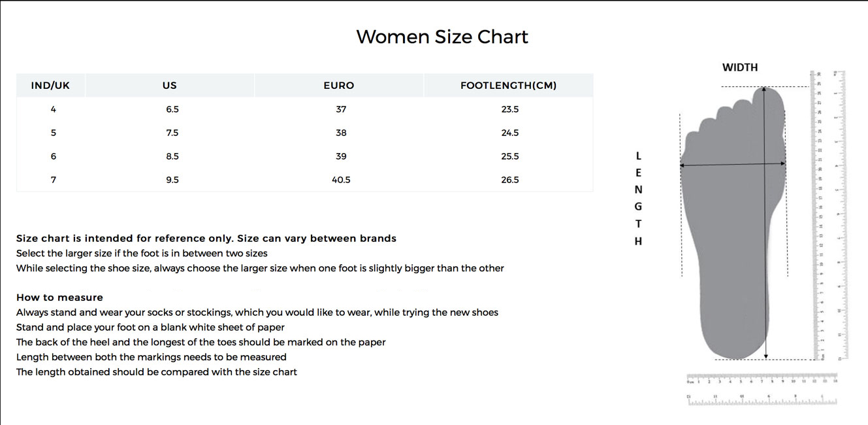Click EURO size 40.5 cell
Screen dimensions: 868x425
coord(341,180)
